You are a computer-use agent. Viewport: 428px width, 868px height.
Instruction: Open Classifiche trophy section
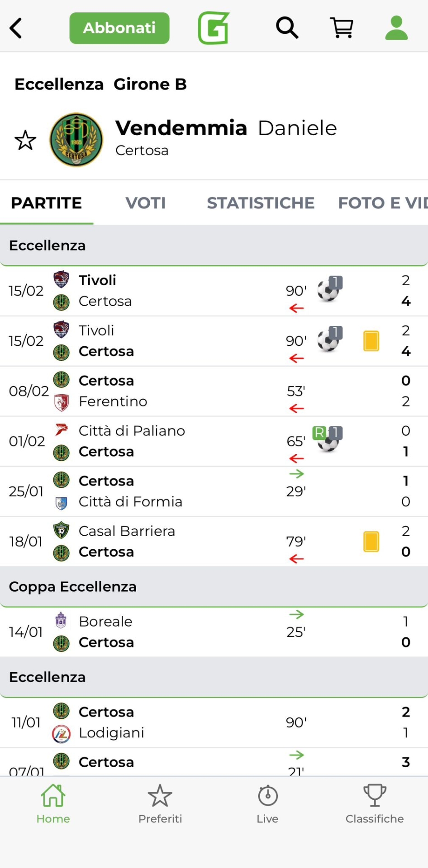tap(375, 804)
